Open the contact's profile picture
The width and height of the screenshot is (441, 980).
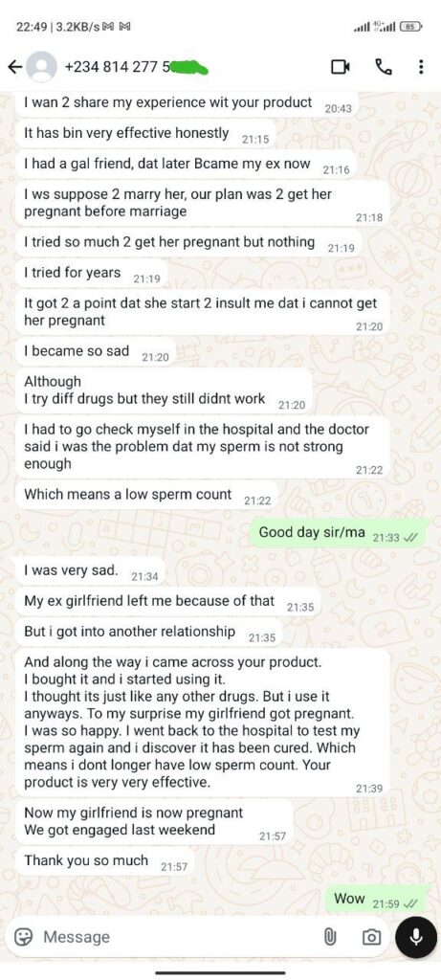coord(42,67)
